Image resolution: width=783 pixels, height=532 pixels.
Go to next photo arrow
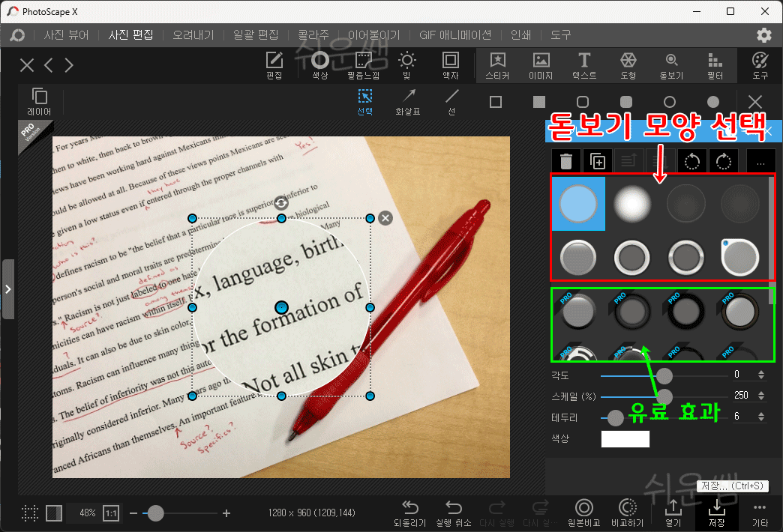(x=69, y=65)
